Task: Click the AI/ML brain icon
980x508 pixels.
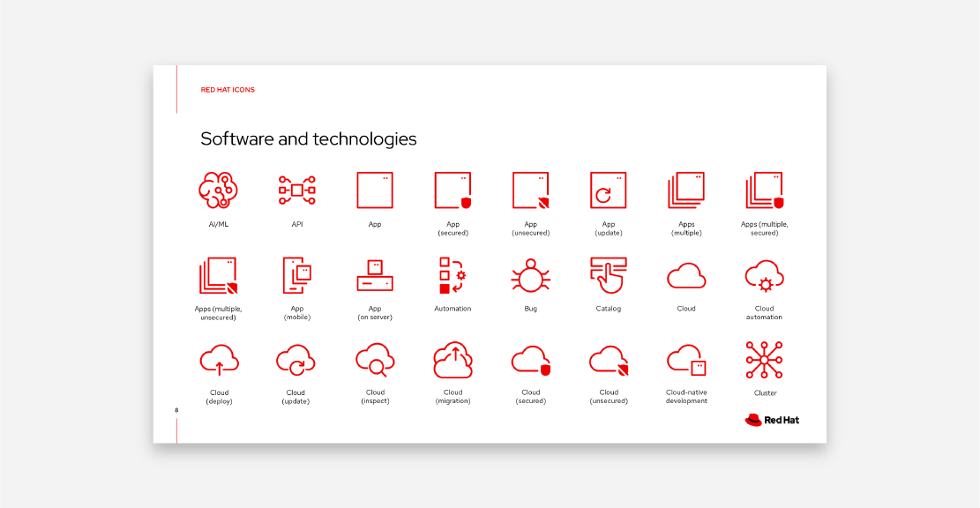Action: [219, 190]
